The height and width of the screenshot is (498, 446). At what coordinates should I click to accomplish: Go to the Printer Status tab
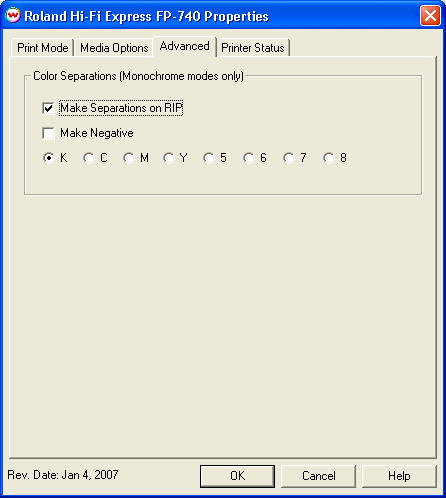click(x=253, y=48)
